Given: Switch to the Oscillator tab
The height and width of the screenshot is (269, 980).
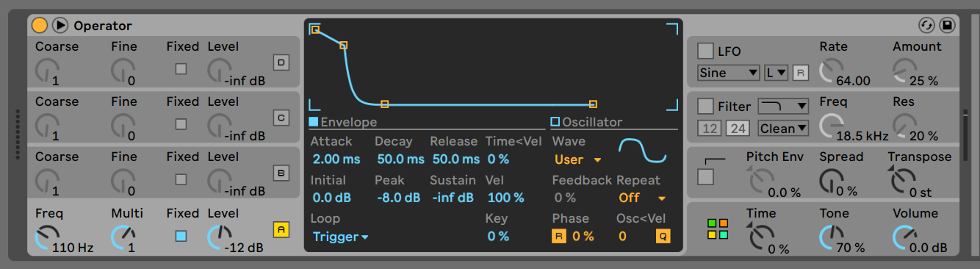Looking at the screenshot, I should coord(586,122).
